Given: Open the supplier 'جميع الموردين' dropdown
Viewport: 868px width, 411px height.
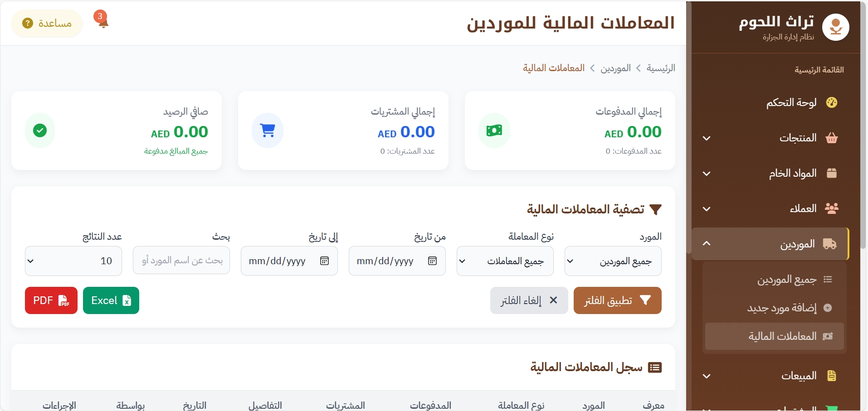Looking at the screenshot, I should (613, 261).
